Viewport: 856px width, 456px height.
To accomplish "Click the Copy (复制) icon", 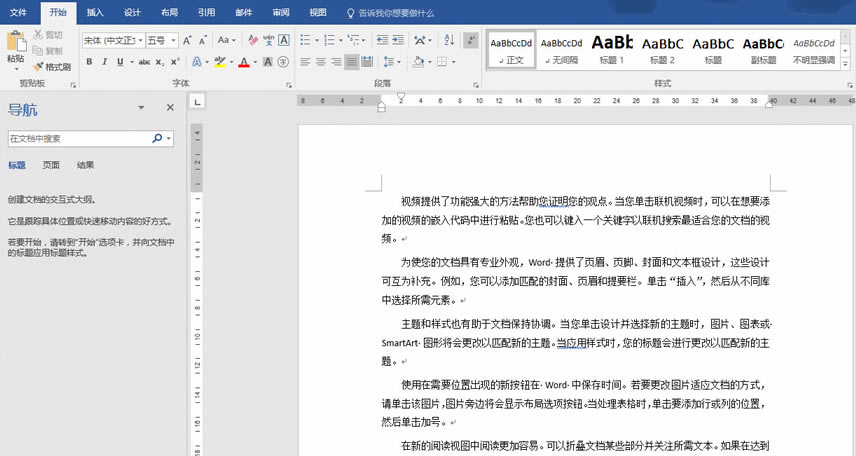I will [x=38, y=51].
